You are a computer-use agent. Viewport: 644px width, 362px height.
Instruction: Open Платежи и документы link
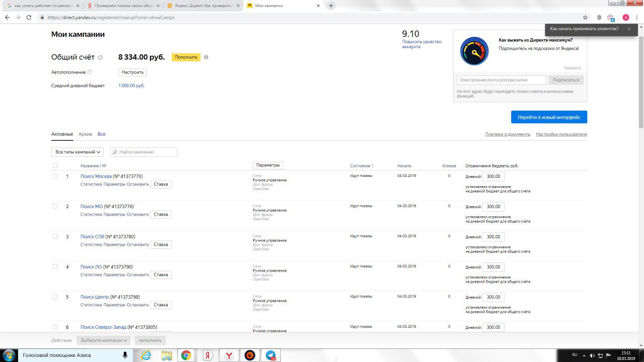508,134
